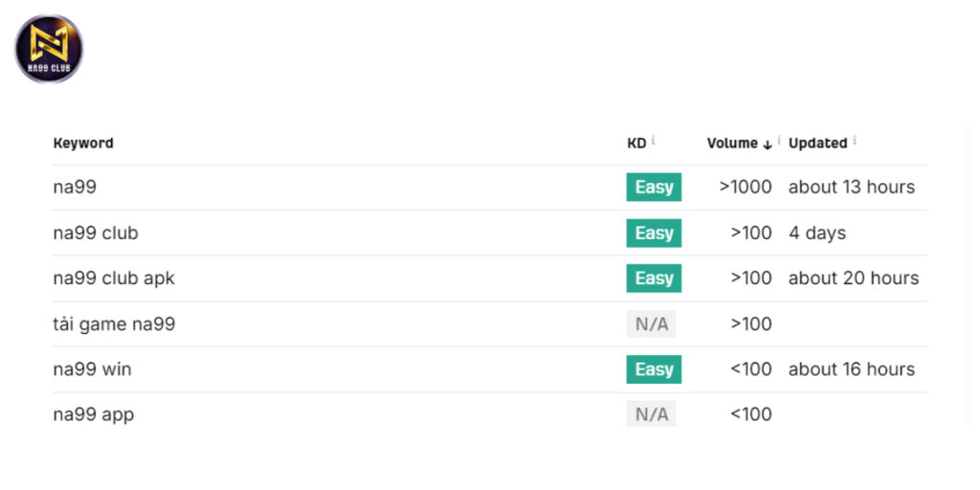Click the NA99 Club logo
980x490 pixels.
(49, 49)
